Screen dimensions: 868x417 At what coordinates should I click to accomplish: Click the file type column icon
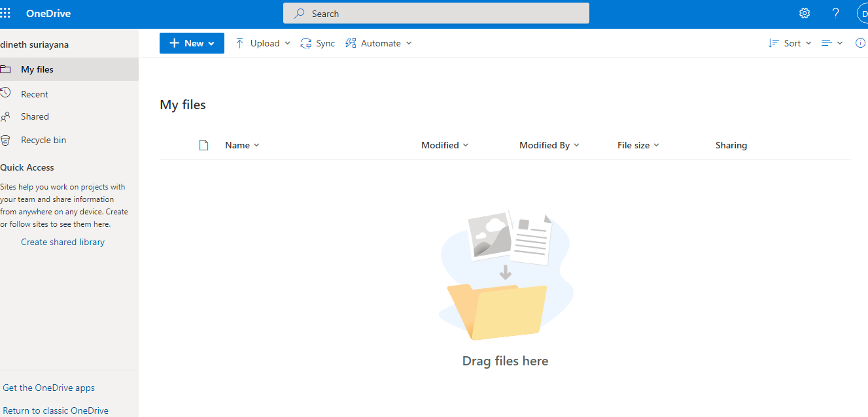click(203, 145)
